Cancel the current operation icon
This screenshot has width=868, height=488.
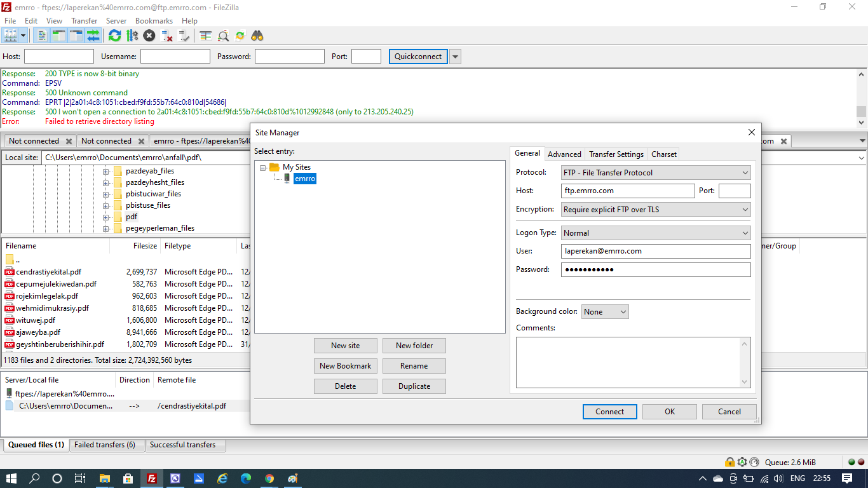[x=149, y=36]
